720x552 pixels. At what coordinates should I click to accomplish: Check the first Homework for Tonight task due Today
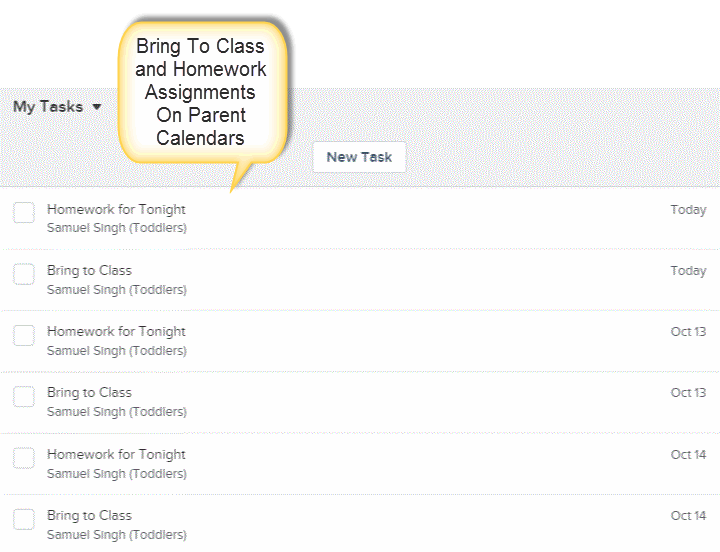pos(24,213)
